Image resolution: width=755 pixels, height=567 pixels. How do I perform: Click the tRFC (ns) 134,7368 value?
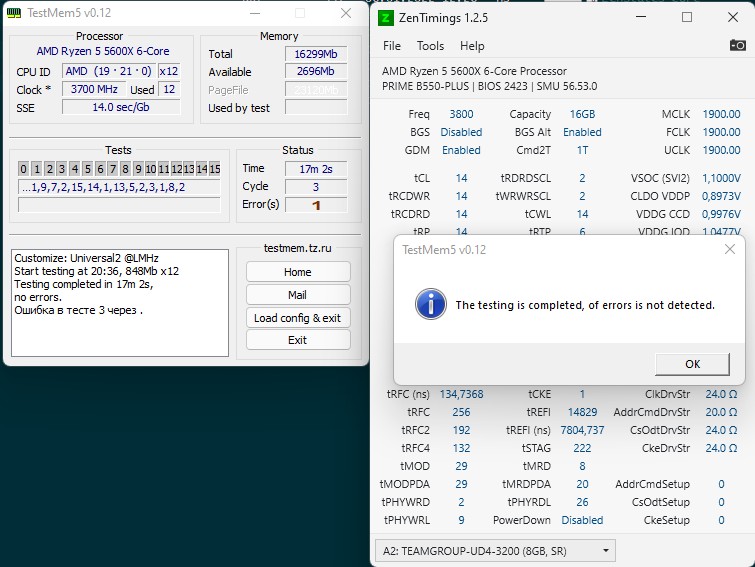[x=461, y=394]
